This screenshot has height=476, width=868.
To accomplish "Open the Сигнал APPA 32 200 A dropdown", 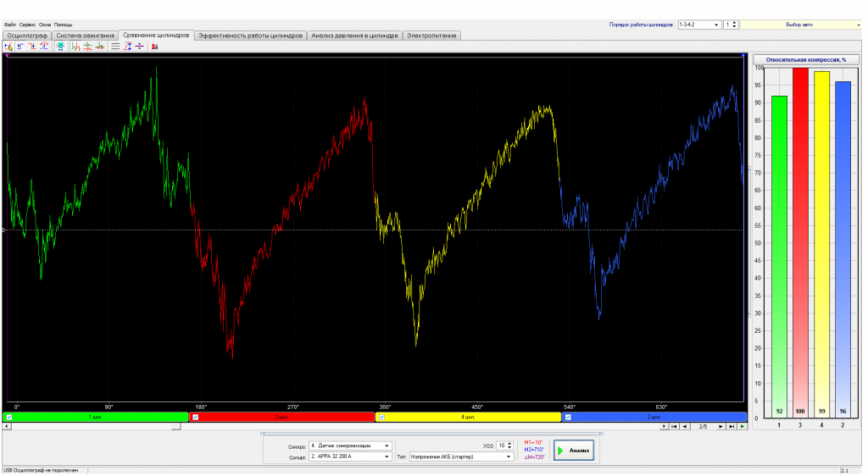I will pos(350,457).
